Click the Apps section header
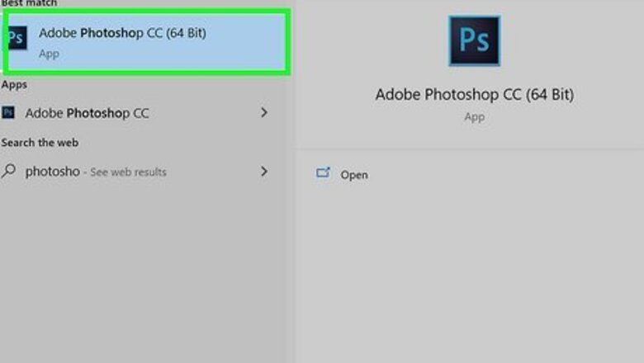This screenshot has height=363, width=644. tap(14, 84)
